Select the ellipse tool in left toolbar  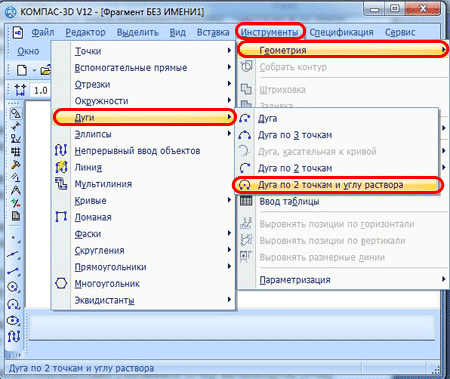(13, 320)
